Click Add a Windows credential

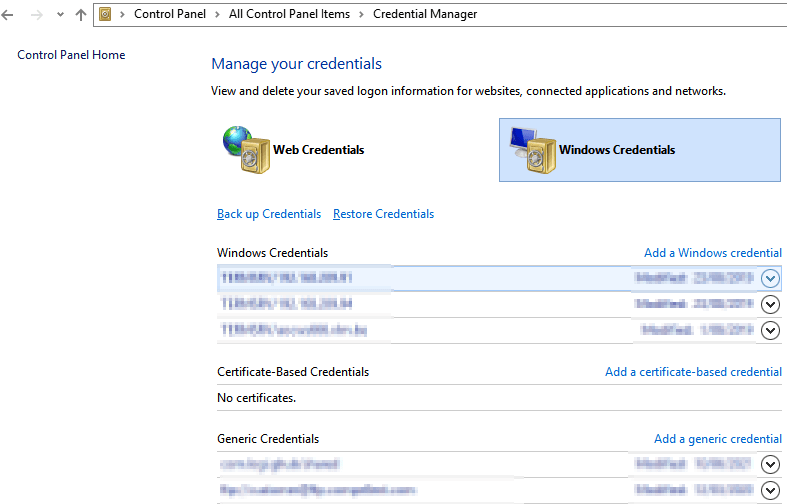click(713, 253)
